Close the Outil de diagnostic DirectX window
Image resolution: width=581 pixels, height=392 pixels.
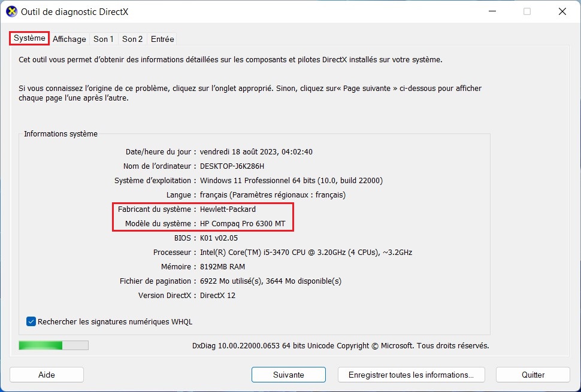click(562, 11)
